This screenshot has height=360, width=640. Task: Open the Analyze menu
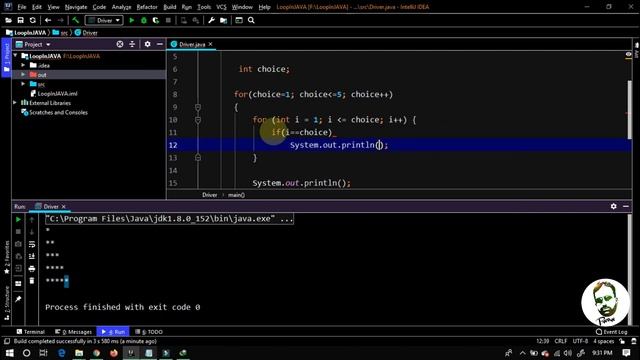121,7
